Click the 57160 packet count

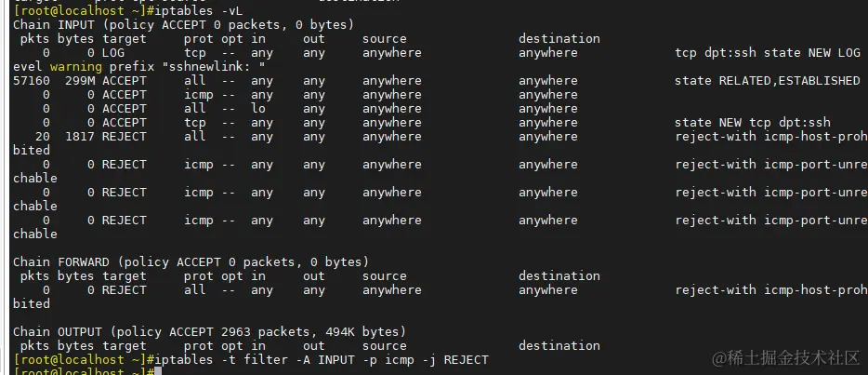tap(32, 80)
